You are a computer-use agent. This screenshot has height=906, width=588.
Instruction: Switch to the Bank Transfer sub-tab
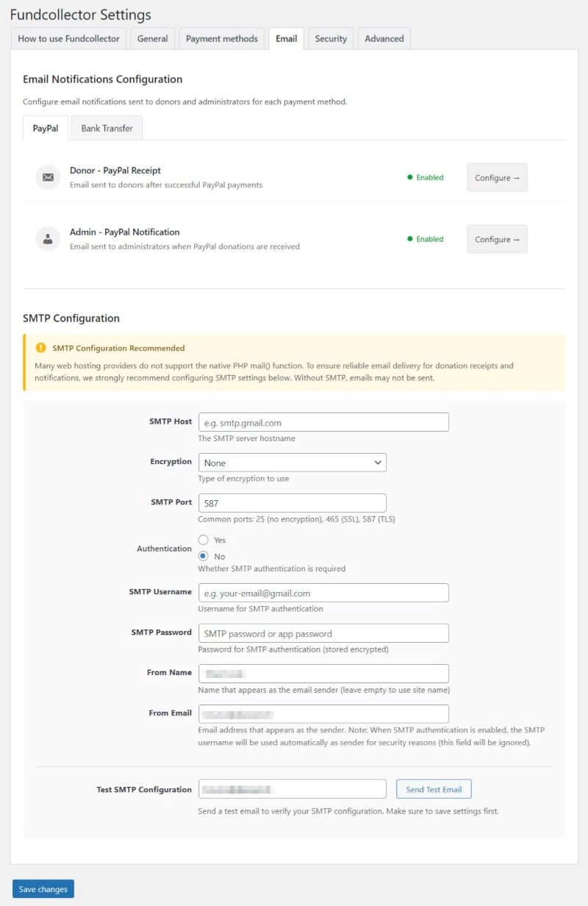tap(107, 128)
